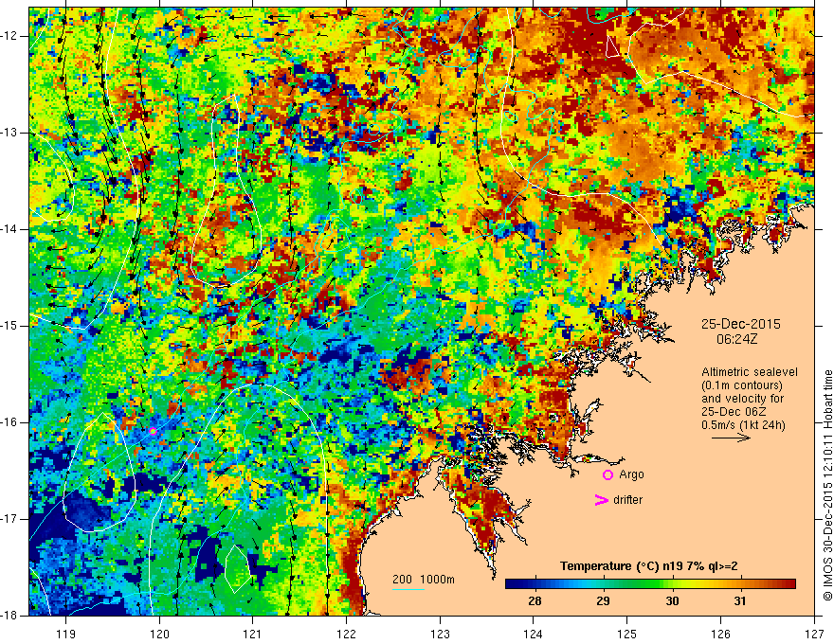Click the dark red end of the color bar

pyautogui.click(x=790, y=584)
